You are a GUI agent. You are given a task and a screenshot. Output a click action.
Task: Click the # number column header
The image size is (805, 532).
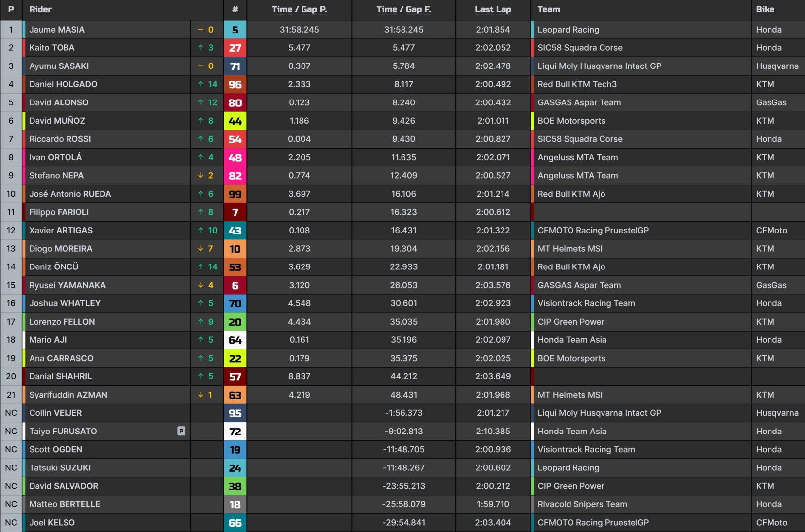click(235, 9)
